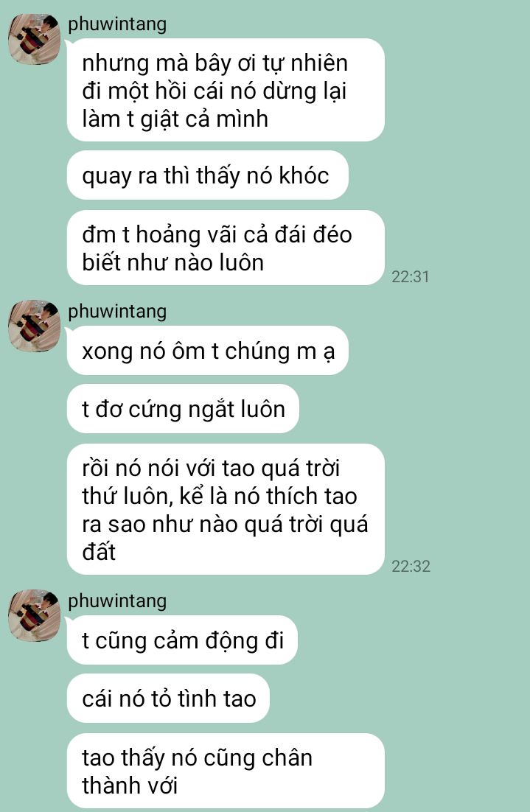Select the message 't cũng cảm động đi'
The width and height of the screenshot is (530, 812).
(182, 640)
